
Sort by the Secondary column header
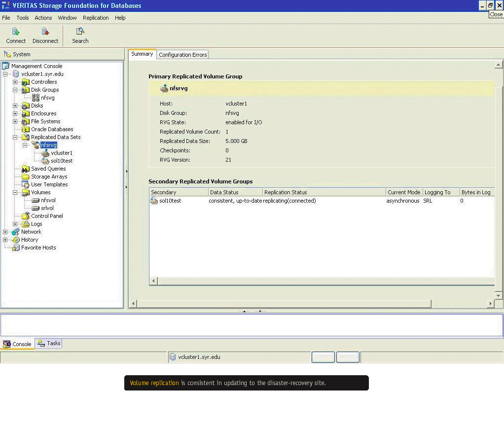click(x=179, y=192)
